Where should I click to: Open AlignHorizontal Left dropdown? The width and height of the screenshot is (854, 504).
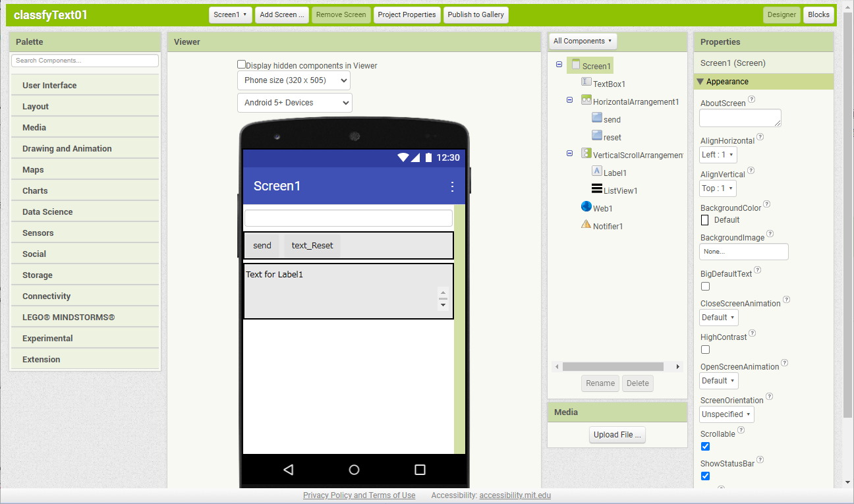point(718,155)
